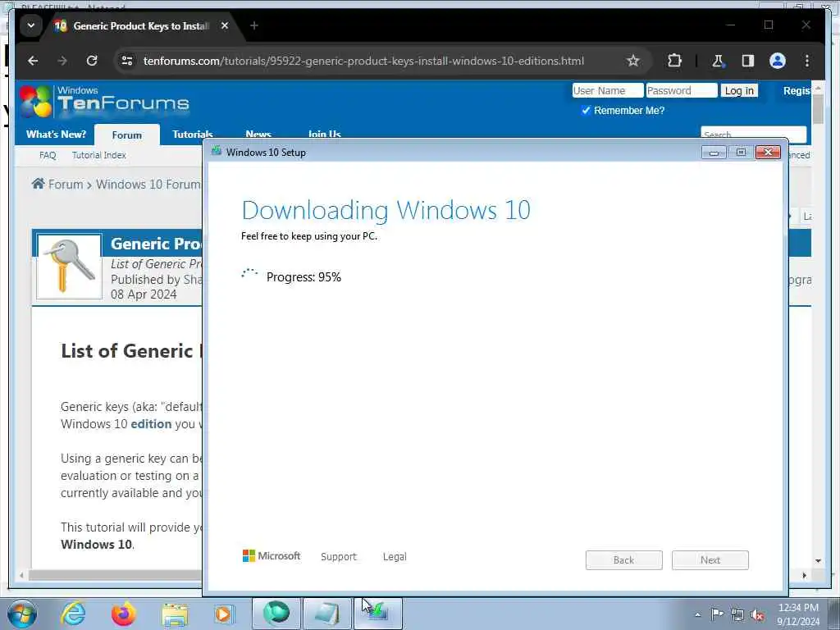Open the News menu item

[x=258, y=134]
